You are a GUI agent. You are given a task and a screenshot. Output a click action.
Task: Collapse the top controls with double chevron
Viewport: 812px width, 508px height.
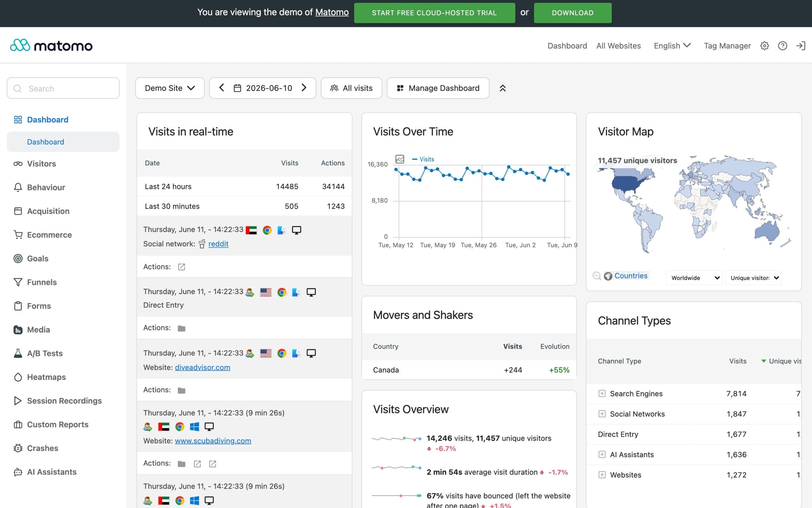[x=502, y=88]
